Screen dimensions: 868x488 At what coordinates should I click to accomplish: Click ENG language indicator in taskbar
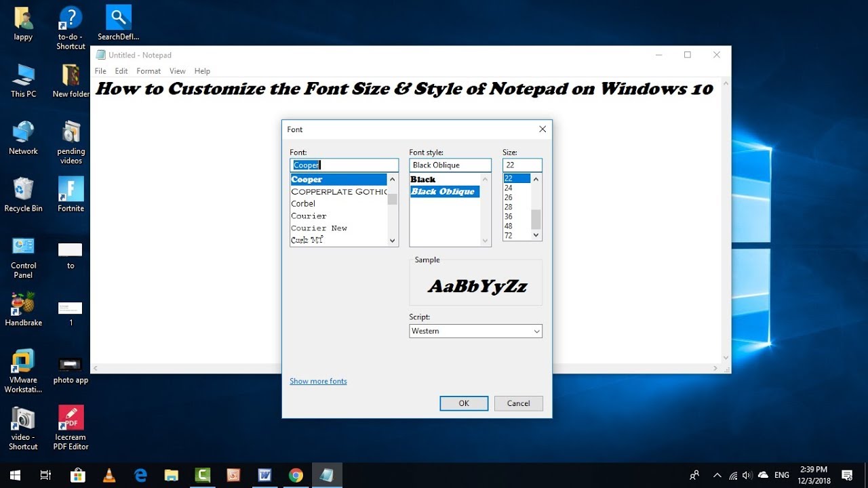[781, 475]
